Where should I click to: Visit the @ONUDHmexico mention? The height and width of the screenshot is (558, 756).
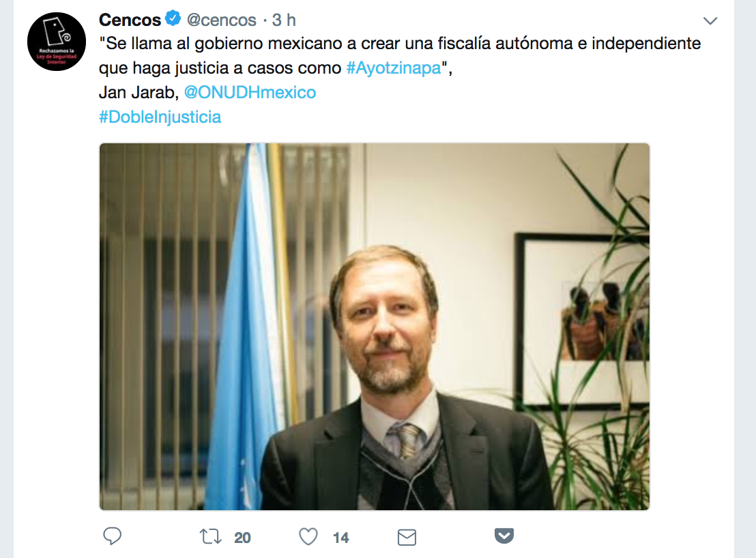pos(250,92)
